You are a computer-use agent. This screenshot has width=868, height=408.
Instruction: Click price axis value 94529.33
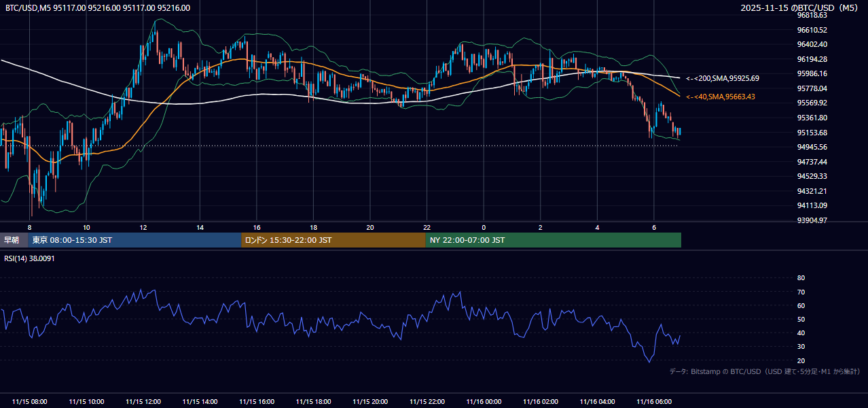[812, 177]
